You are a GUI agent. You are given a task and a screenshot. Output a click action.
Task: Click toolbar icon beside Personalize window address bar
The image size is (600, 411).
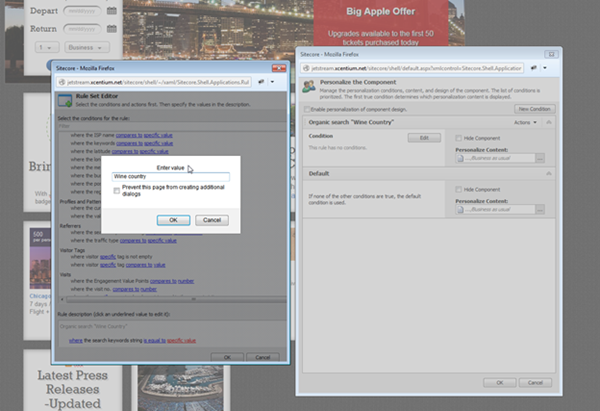tap(533, 68)
